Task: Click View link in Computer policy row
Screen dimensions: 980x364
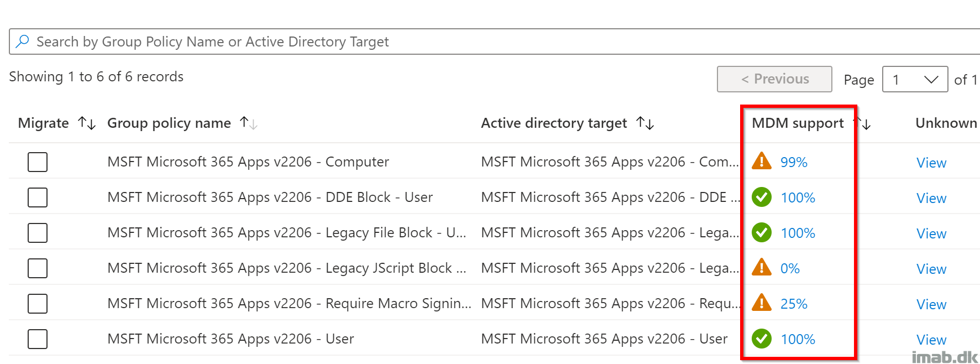Action: [x=931, y=163]
